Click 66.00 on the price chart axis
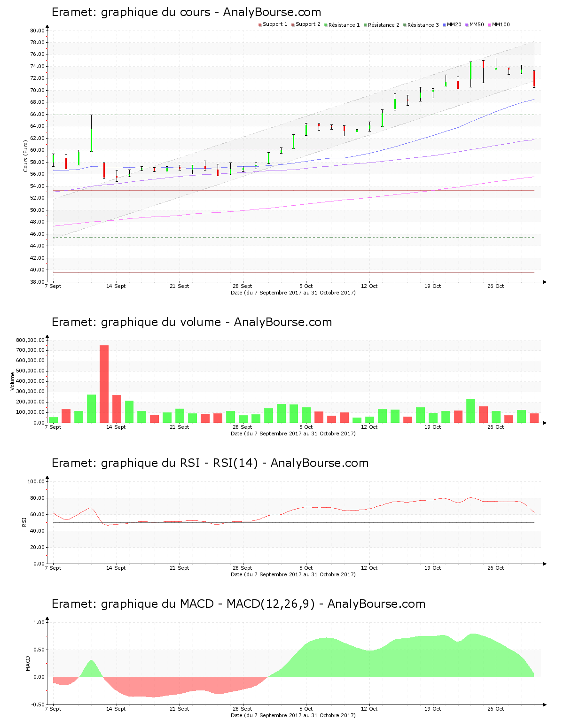The width and height of the screenshot is (564, 728). [x=37, y=115]
